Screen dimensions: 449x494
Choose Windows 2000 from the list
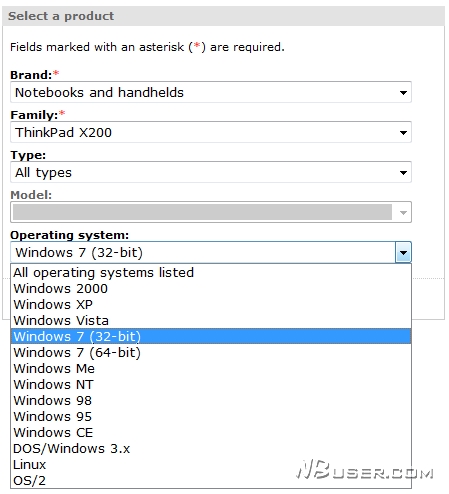tap(211, 289)
